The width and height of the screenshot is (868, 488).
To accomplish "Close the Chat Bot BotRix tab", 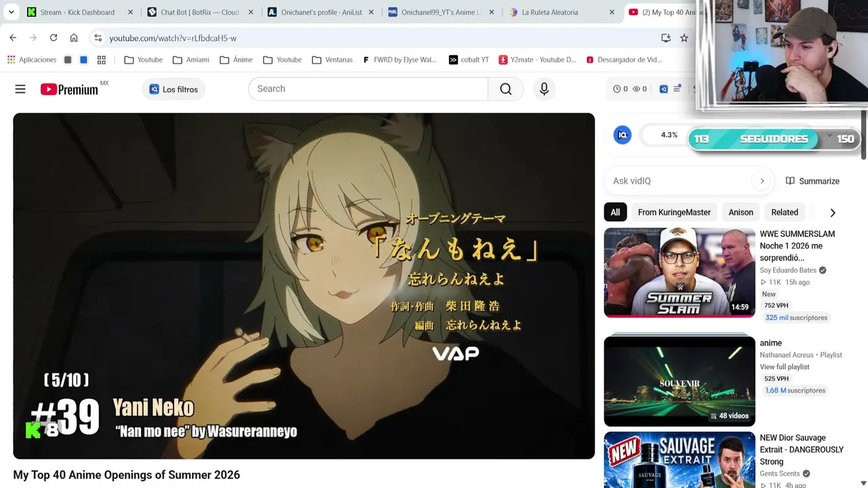I will click(251, 12).
